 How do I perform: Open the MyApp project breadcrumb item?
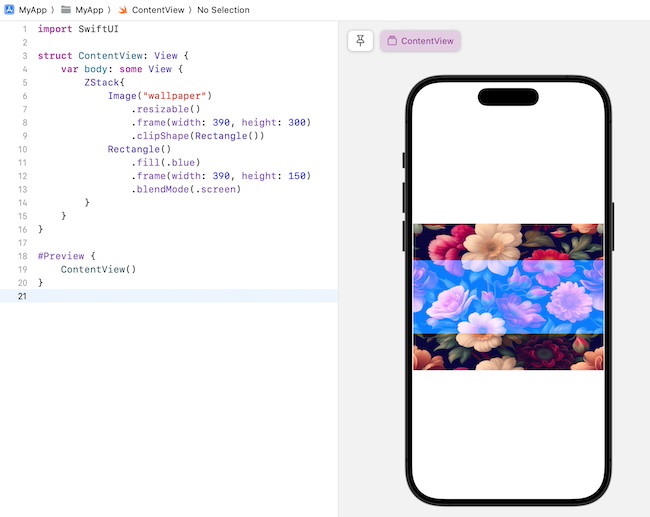click(x=33, y=10)
